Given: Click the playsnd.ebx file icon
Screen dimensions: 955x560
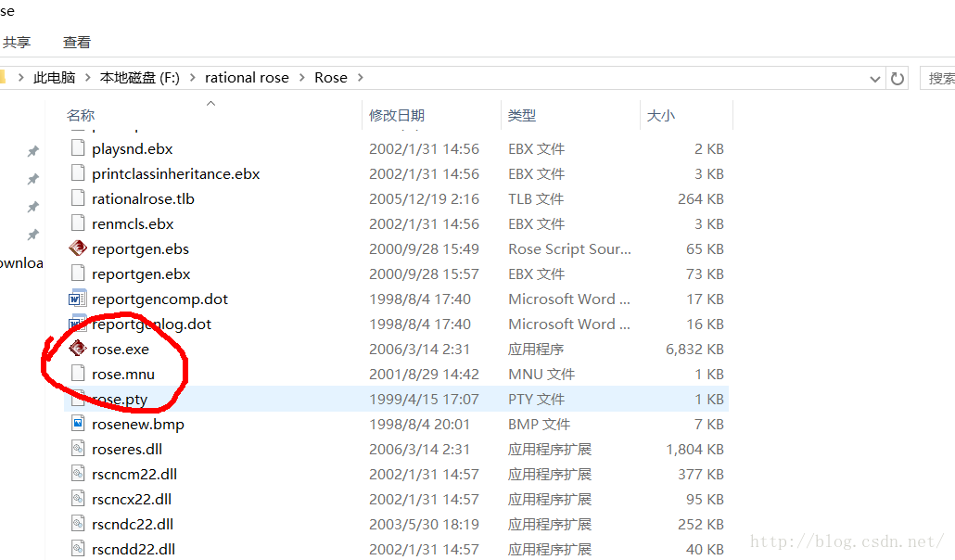Looking at the screenshot, I should (77, 148).
